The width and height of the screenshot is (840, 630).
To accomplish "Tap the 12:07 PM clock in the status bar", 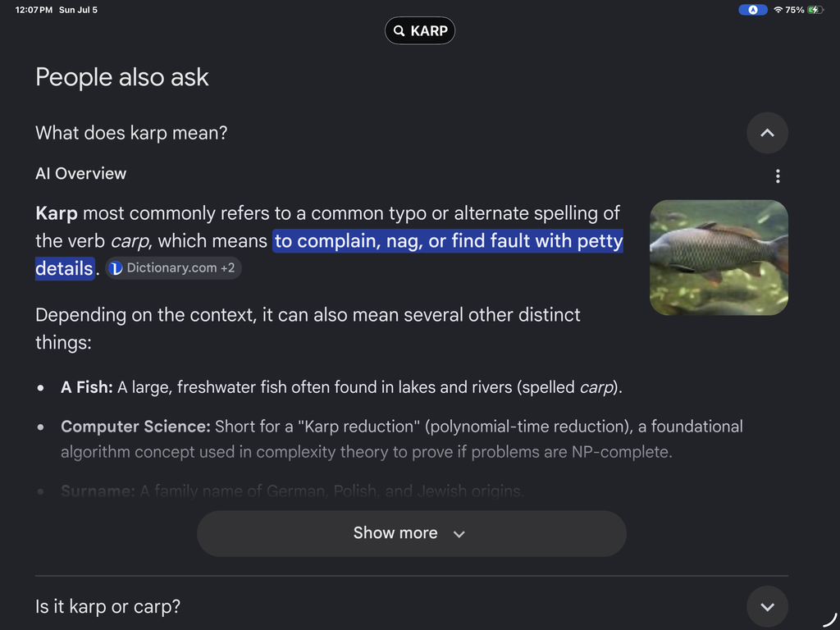I will 34,10.
